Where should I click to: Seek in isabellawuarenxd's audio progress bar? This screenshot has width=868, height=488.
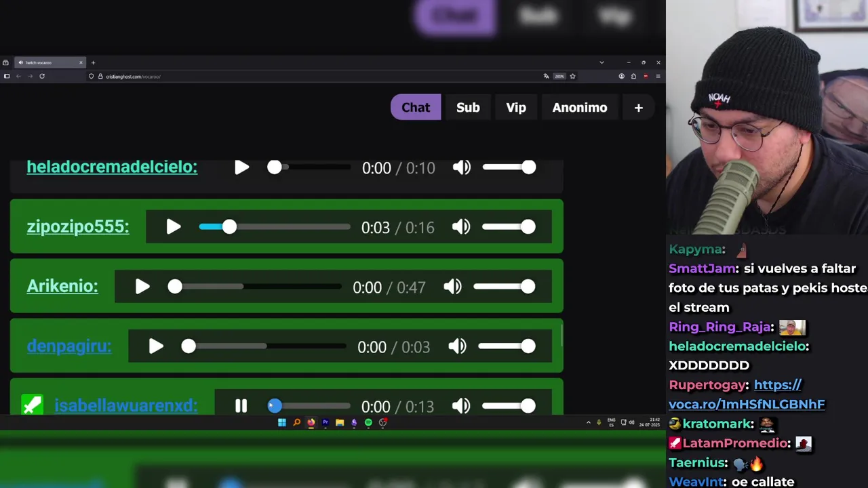tap(309, 406)
